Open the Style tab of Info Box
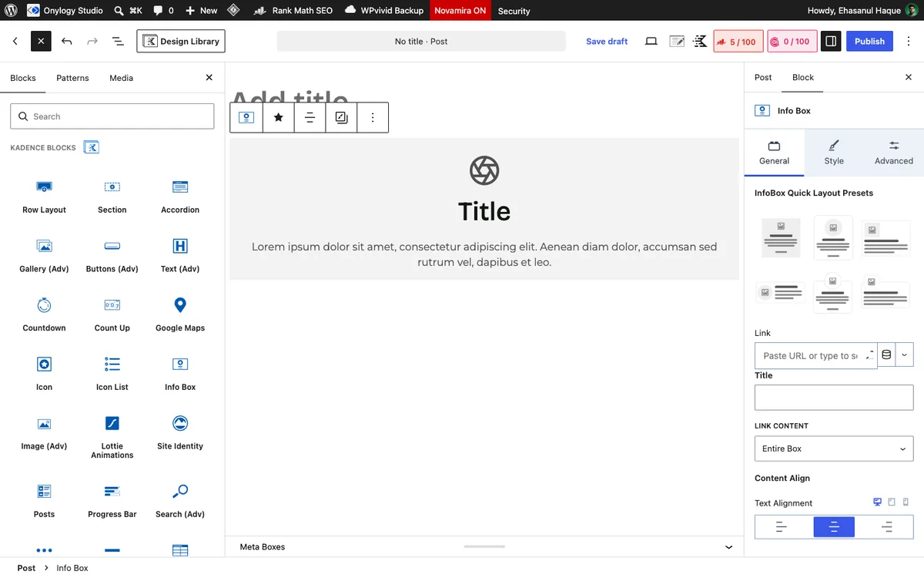Screen dimensions: 924x578 click(x=834, y=152)
